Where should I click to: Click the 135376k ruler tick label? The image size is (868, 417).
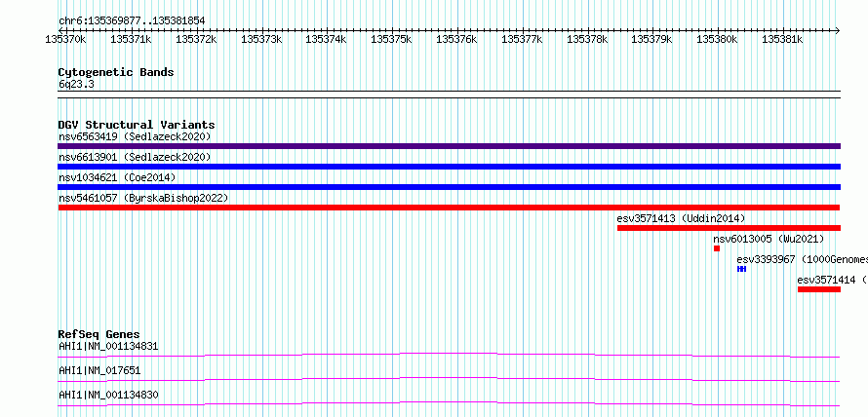[x=457, y=39]
